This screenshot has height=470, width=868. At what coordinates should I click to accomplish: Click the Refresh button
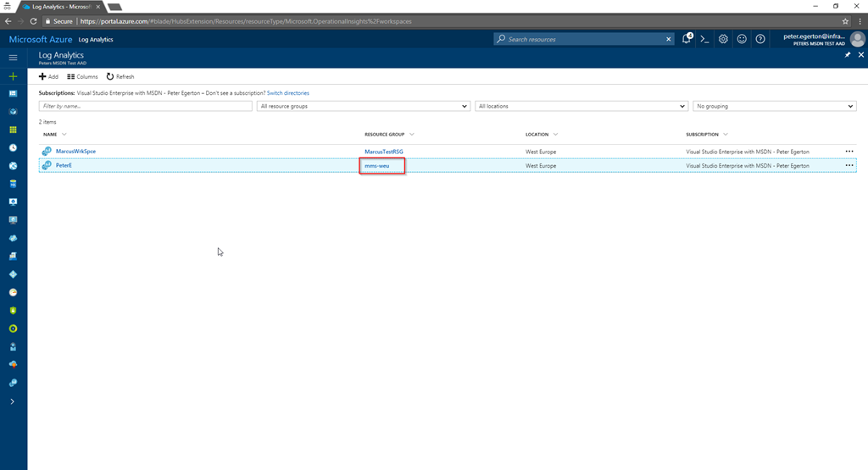120,76
